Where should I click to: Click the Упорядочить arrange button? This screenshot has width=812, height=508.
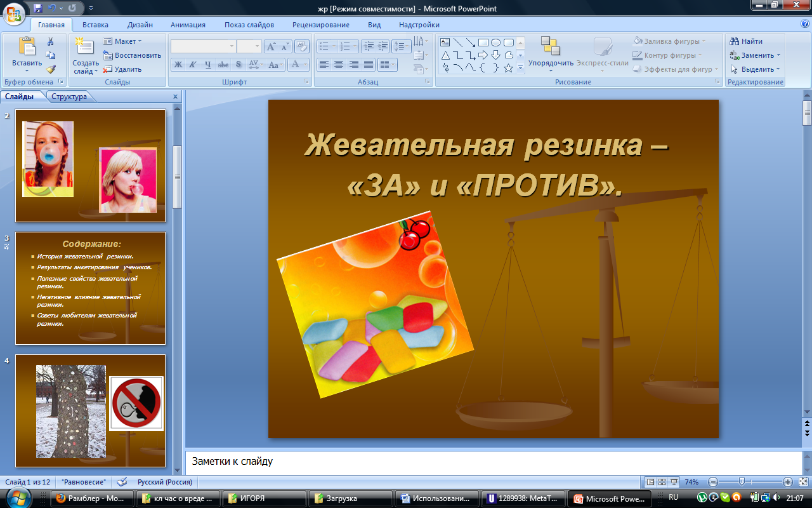[551, 53]
